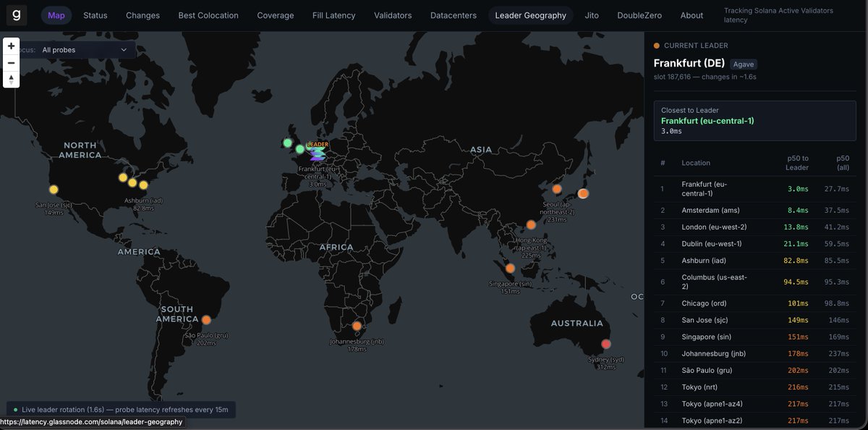Select the Chicago (ord) row
Screen dimensions: 868x430
754,303
